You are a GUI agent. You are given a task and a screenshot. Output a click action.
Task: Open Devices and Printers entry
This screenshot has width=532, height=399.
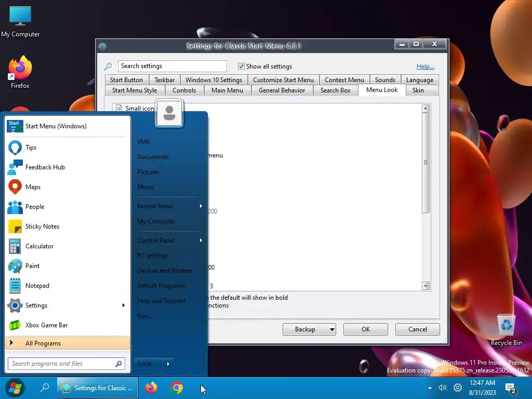pos(165,270)
